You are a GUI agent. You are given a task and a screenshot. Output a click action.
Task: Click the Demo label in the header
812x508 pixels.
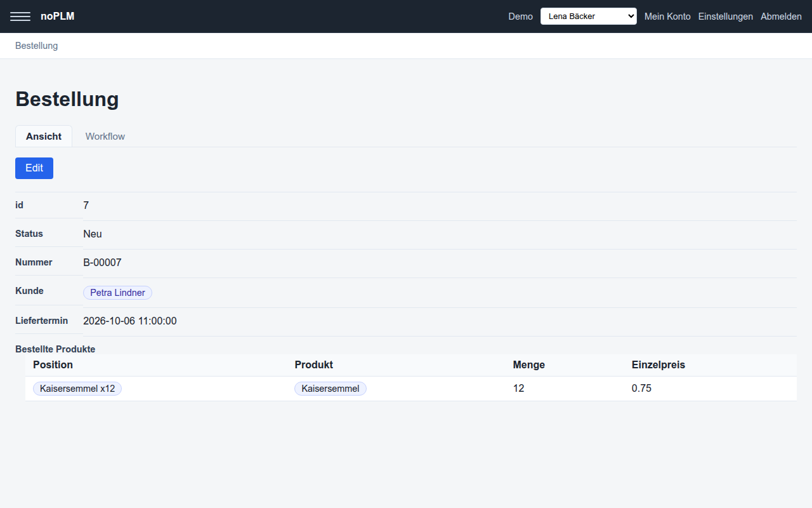[521, 17]
